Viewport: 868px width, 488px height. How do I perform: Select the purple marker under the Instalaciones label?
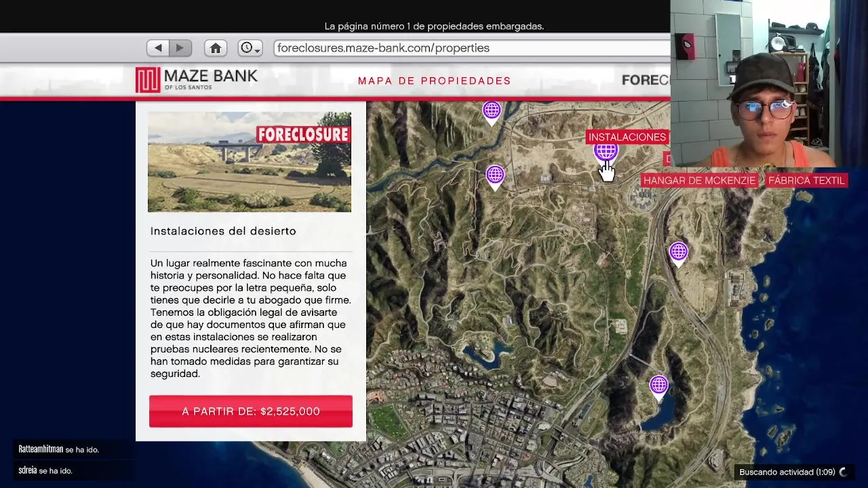pyautogui.click(x=606, y=150)
